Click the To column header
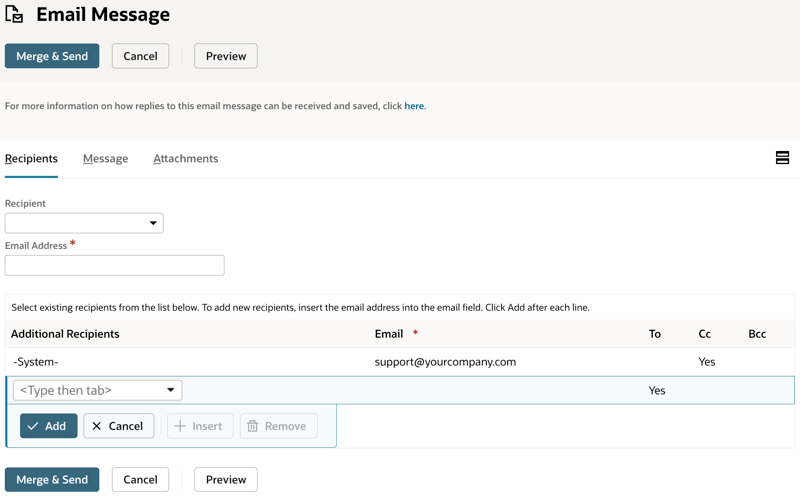This screenshot has width=800, height=497. click(655, 334)
